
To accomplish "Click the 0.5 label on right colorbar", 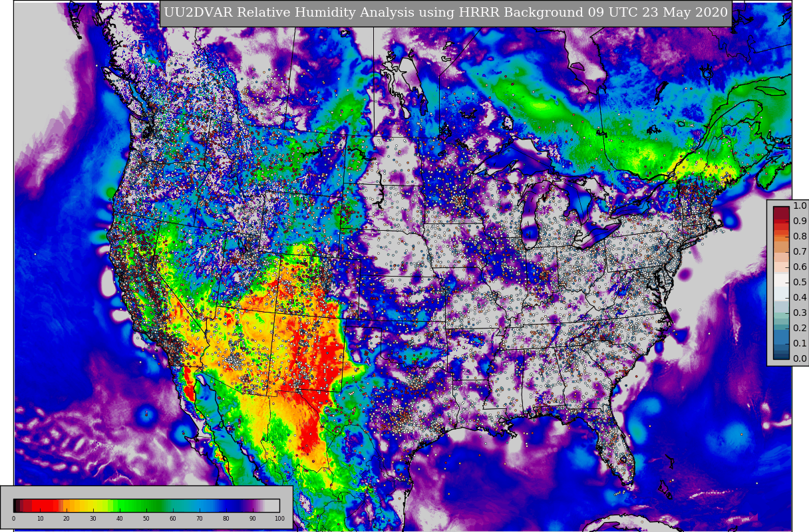I will 800,282.
